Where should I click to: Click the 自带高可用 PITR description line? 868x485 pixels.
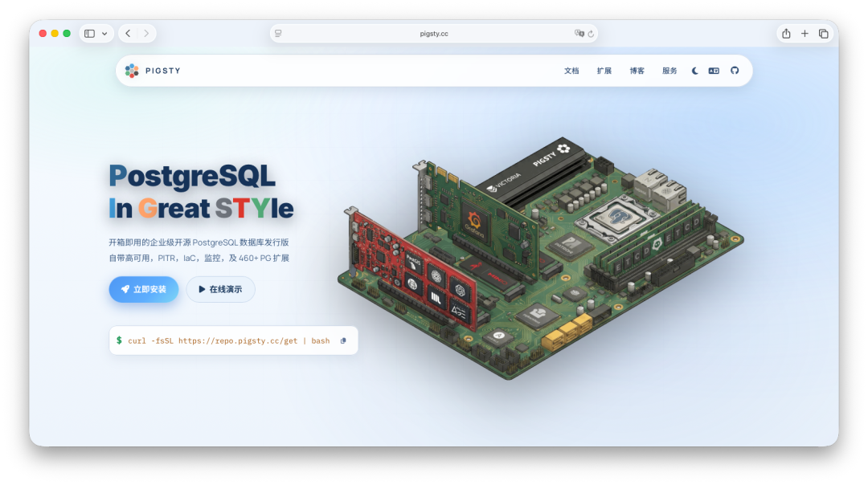(x=199, y=258)
